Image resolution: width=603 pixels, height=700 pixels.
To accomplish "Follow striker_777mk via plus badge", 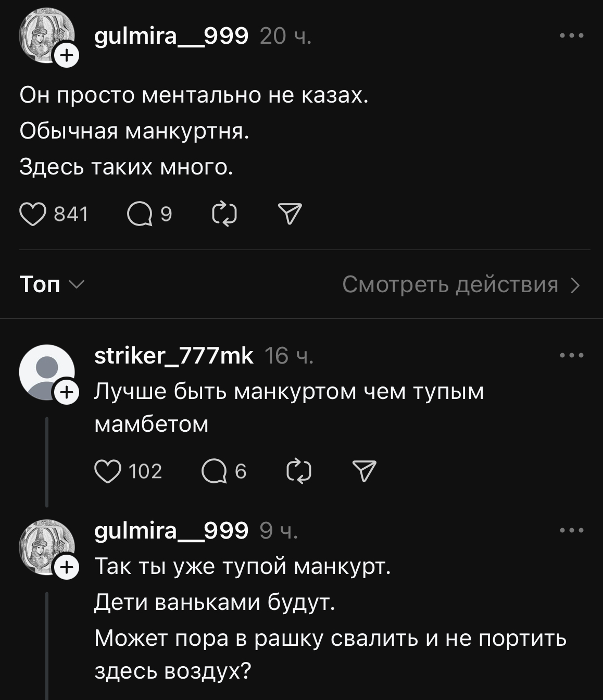I will click(x=66, y=392).
